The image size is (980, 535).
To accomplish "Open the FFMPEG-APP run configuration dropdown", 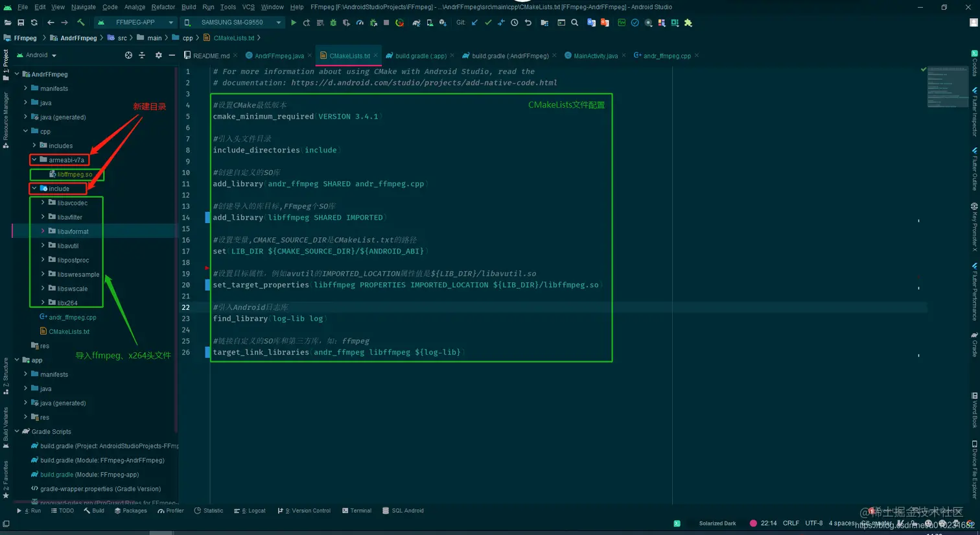I will pos(135,23).
